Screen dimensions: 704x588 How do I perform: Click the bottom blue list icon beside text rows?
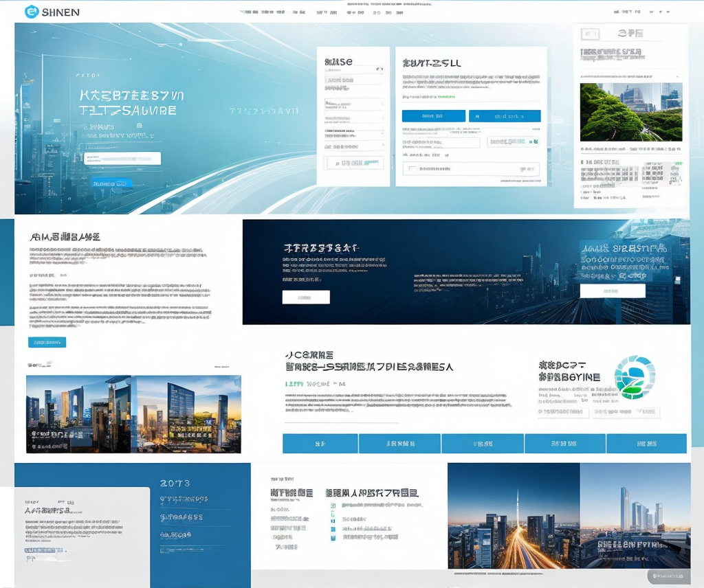(x=333, y=539)
